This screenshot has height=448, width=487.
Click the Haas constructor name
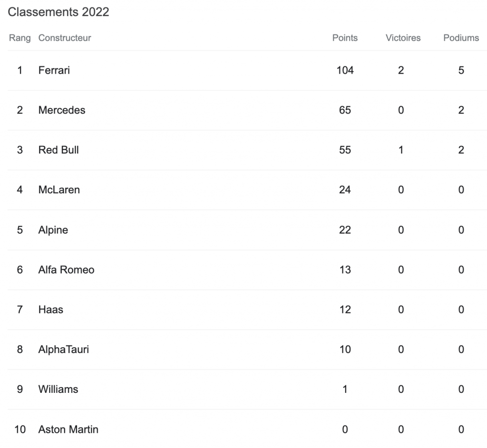51,310
